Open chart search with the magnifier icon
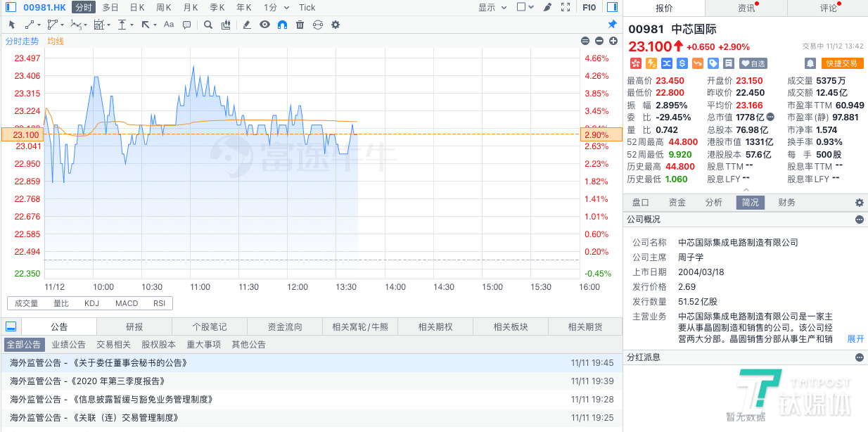Screen dimensions: 868x432 coord(207,24)
